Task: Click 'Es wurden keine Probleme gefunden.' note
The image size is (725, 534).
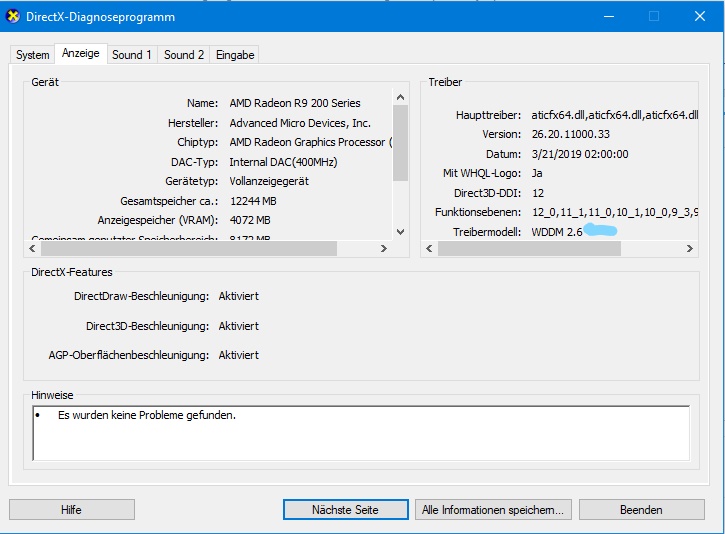Action: 147,415
